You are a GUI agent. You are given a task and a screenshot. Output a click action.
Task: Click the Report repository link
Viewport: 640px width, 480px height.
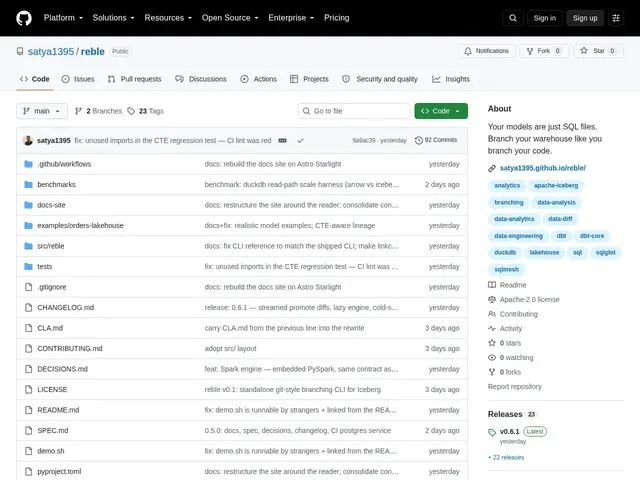coord(514,387)
